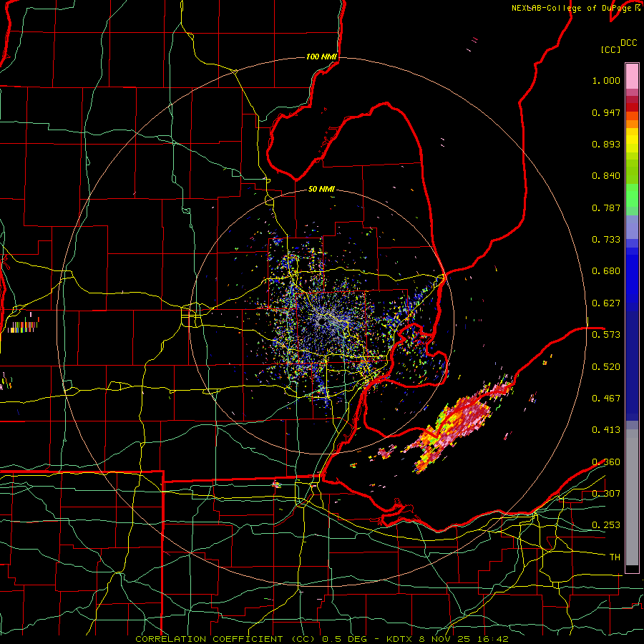Select the 0.467 color scale label

pos(606,399)
